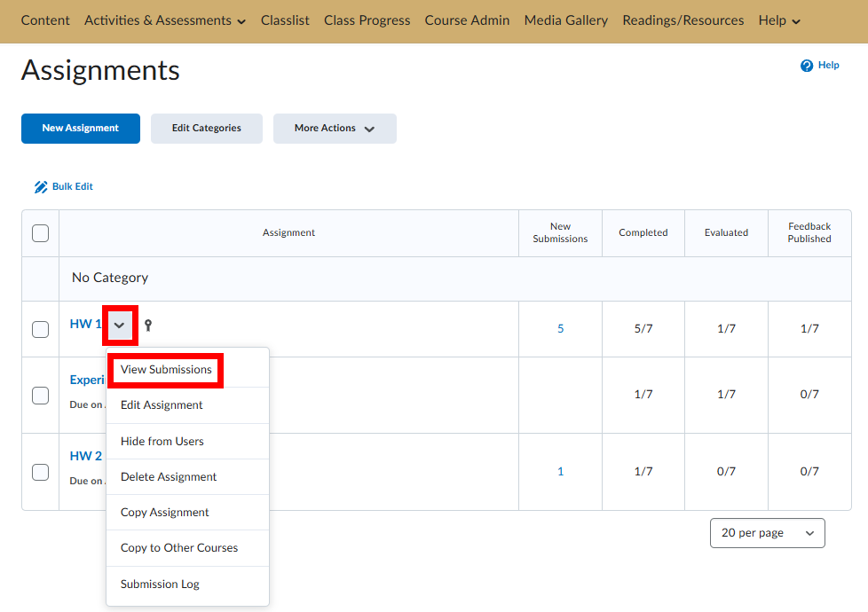Open the 5 new submissions link

(560, 329)
